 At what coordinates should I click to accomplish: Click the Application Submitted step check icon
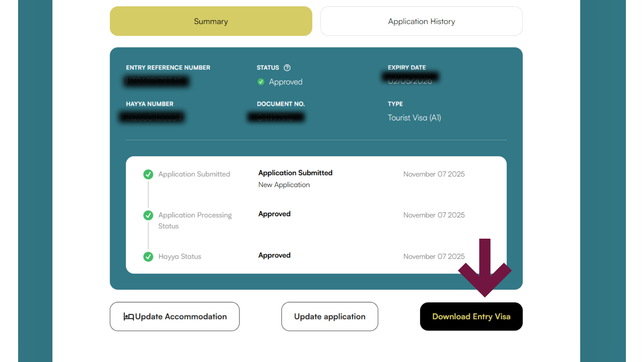click(148, 174)
